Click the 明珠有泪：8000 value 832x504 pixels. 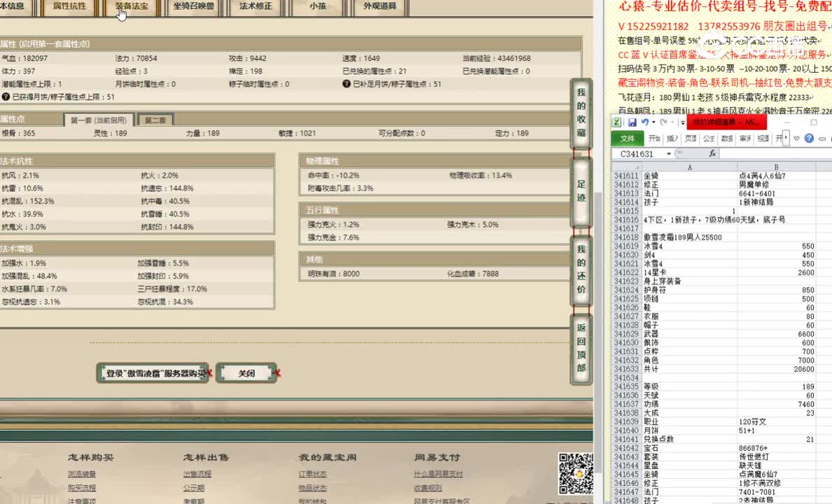coord(333,274)
